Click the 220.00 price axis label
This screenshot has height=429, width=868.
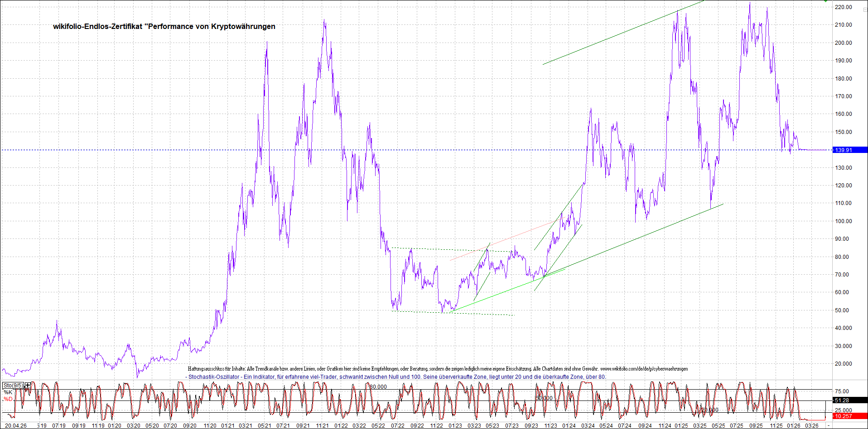click(x=844, y=7)
